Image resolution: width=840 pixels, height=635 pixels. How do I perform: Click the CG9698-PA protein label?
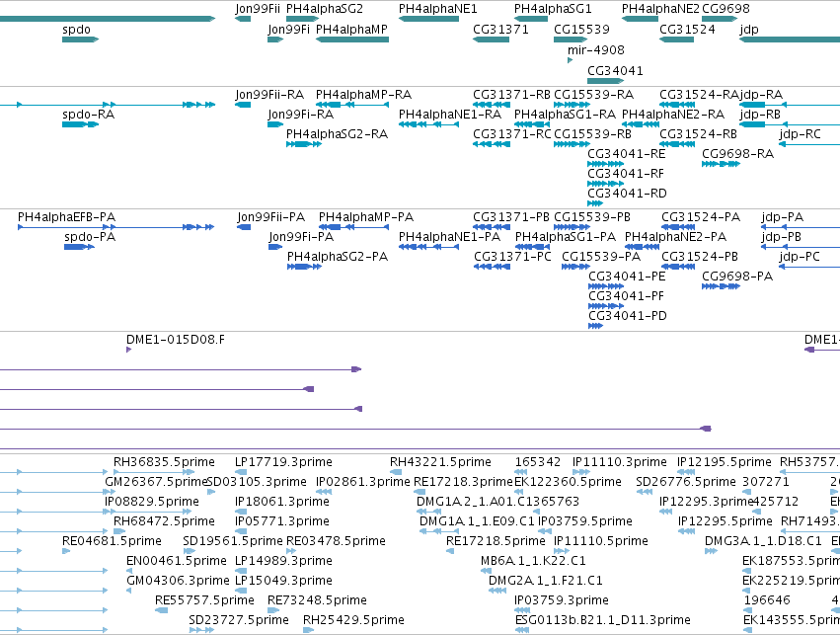(x=737, y=277)
